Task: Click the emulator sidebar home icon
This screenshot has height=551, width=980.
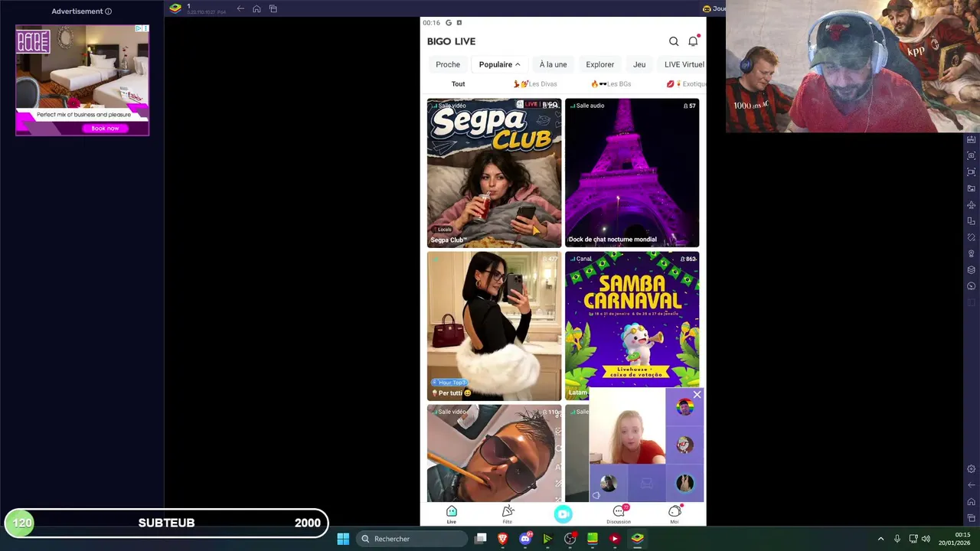Action: 972,502
